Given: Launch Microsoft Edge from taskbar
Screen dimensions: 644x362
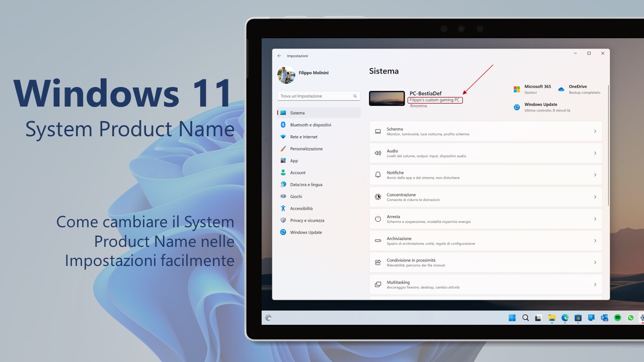Looking at the screenshot, I should pyautogui.click(x=565, y=318).
